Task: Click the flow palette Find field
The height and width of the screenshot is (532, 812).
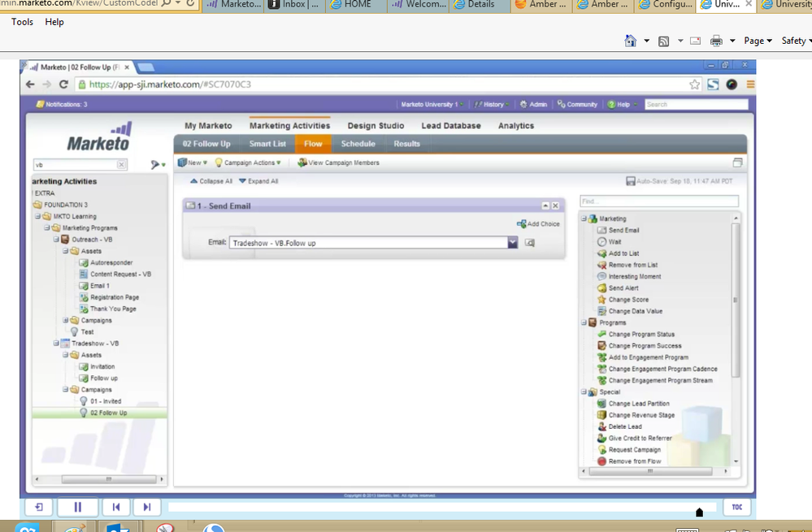Action: coord(658,201)
